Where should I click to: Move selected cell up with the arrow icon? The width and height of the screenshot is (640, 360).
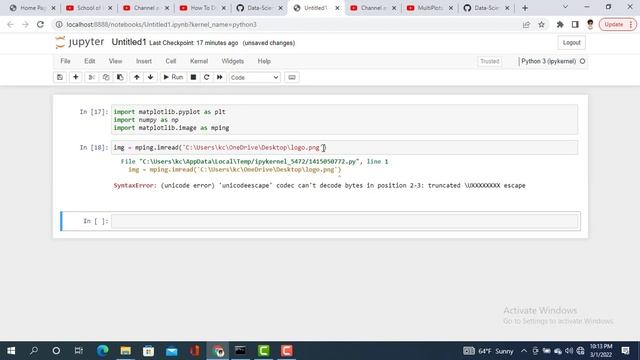click(137, 77)
